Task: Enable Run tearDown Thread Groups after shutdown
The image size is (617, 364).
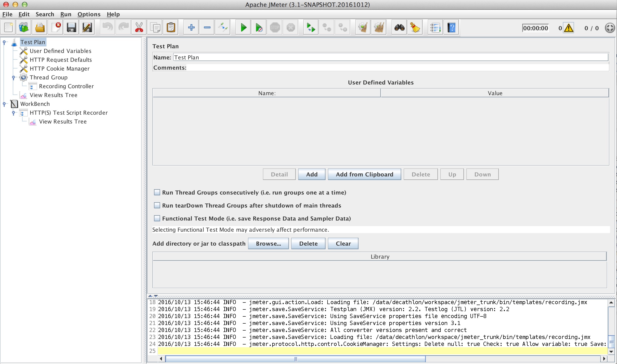Action: [157, 205]
